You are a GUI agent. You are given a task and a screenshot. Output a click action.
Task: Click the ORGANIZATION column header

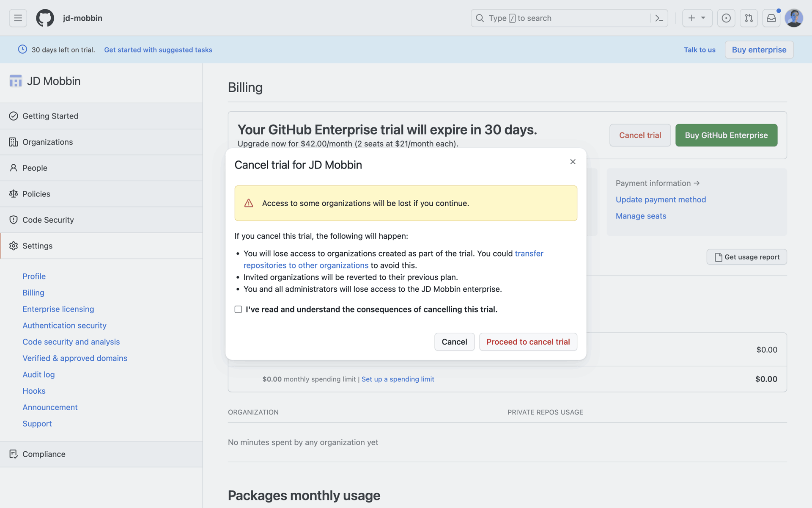[253, 412]
